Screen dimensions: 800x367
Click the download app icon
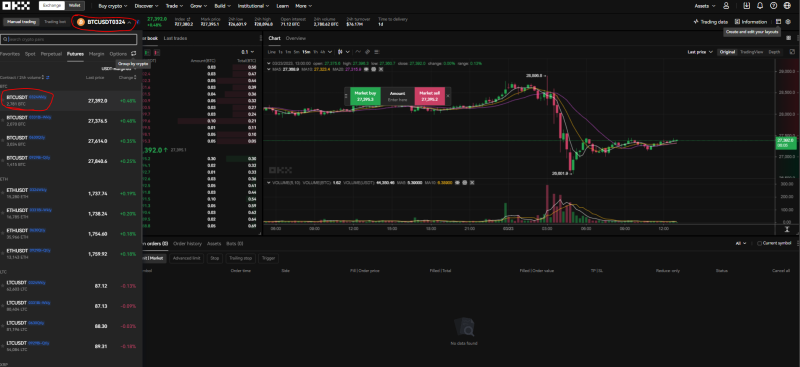point(747,6)
